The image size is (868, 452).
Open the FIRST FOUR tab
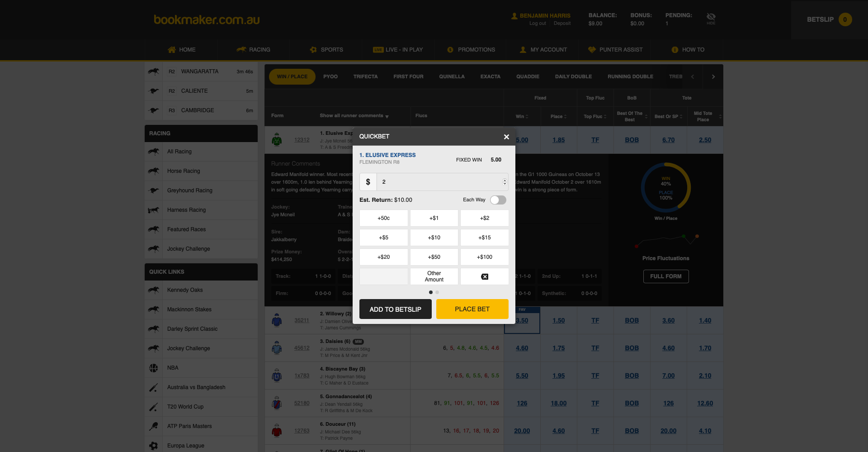408,76
